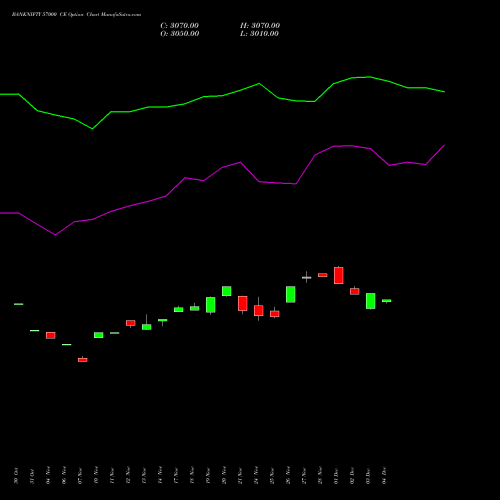
Task: Click the green candle for 20 Nov
Action: pyautogui.click(x=227, y=291)
